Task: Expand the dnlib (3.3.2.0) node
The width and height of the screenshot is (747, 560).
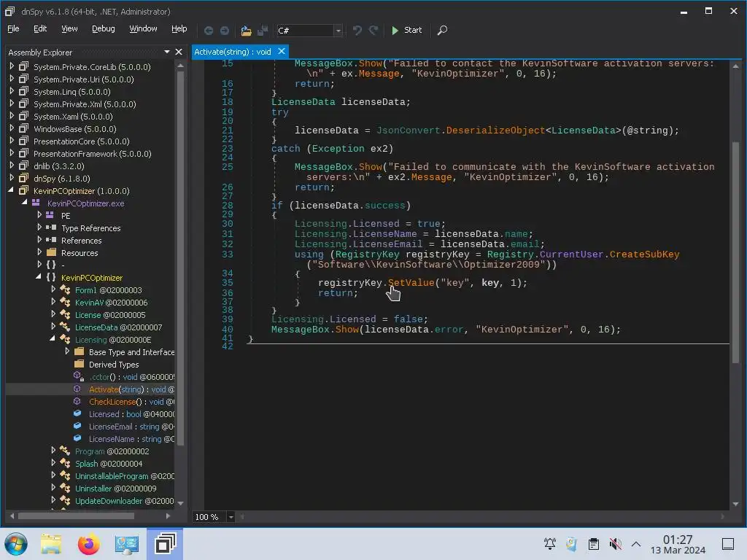Action: click(x=12, y=166)
